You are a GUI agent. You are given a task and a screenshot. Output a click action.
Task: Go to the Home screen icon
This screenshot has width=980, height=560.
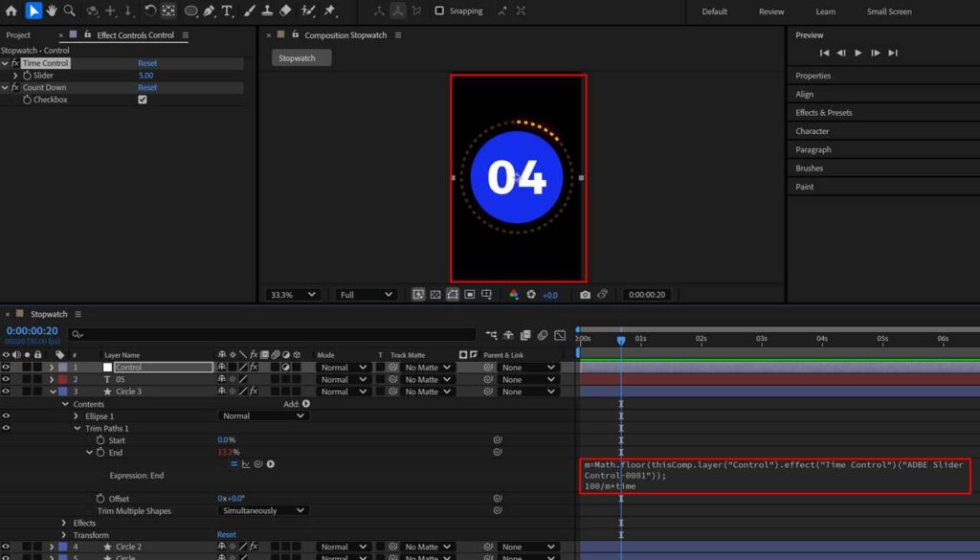tap(11, 11)
